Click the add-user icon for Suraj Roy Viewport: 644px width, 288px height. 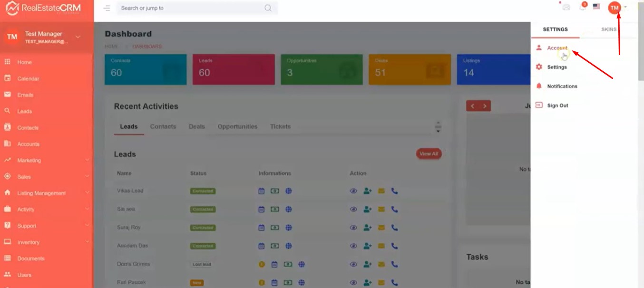point(367,228)
